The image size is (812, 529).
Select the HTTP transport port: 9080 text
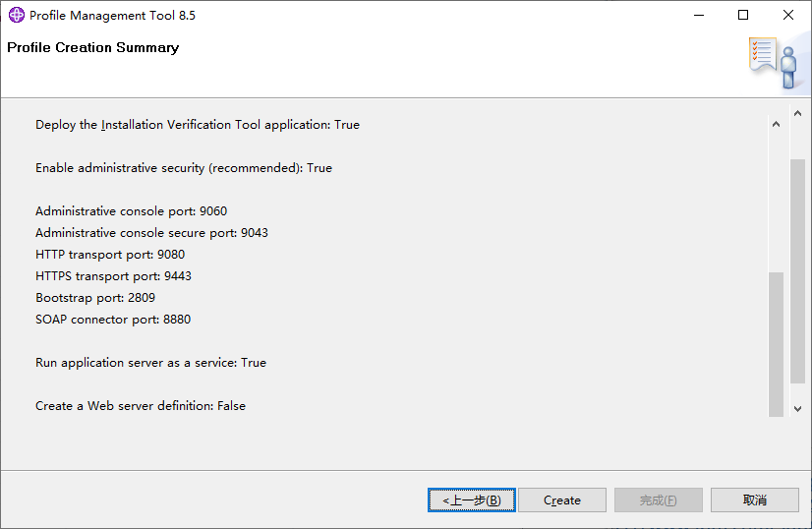(110, 255)
